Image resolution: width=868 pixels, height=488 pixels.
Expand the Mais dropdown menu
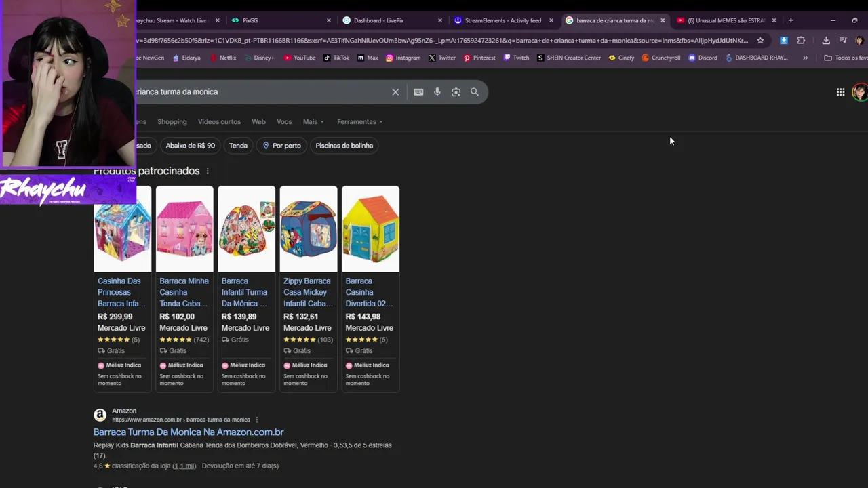click(x=313, y=122)
